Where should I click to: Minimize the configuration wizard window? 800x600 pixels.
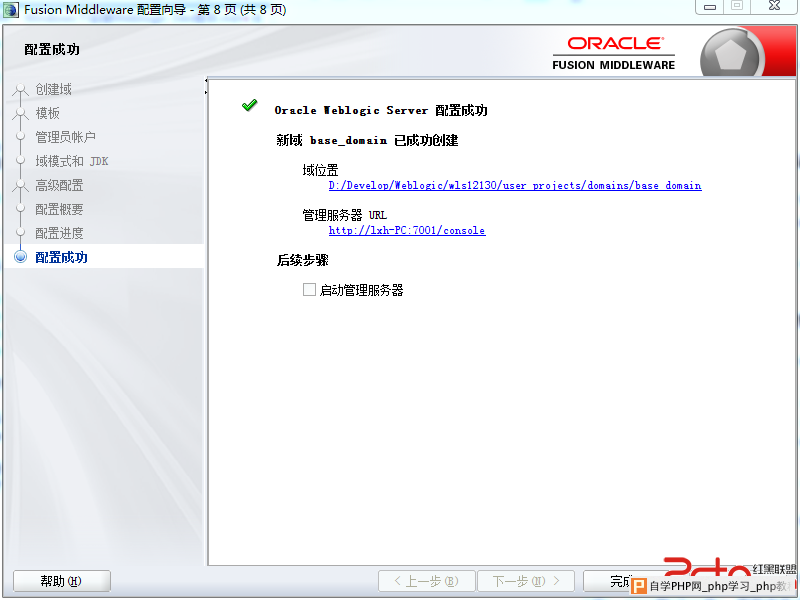point(710,7)
